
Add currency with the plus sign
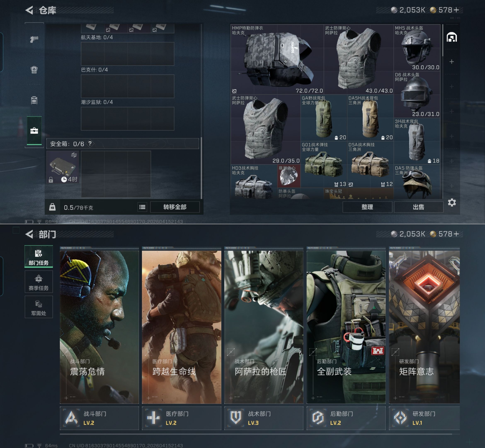pyautogui.click(x=456, y=10)
